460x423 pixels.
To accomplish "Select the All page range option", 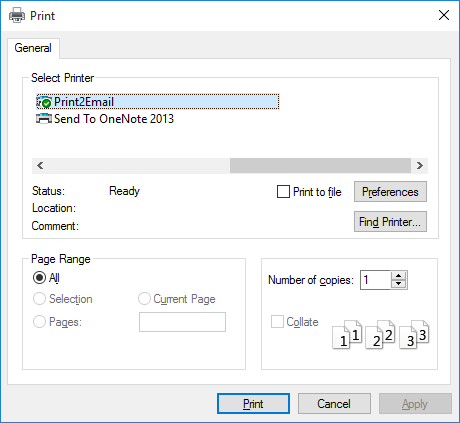I will [39, 278].
